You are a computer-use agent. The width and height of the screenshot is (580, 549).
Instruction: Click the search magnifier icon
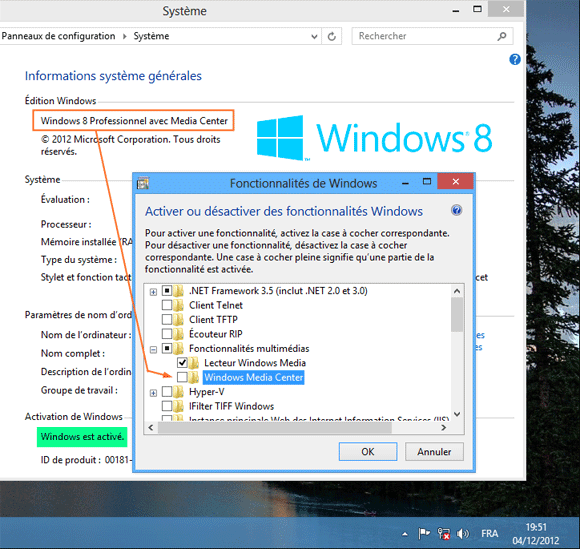tap(502, 36)
